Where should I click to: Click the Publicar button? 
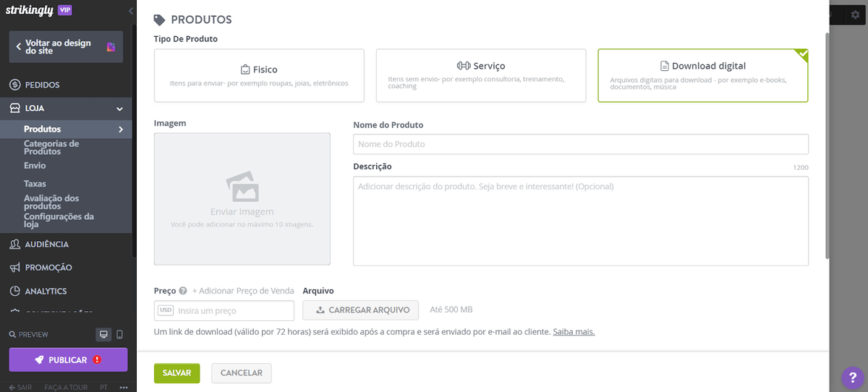pos(68,360)
